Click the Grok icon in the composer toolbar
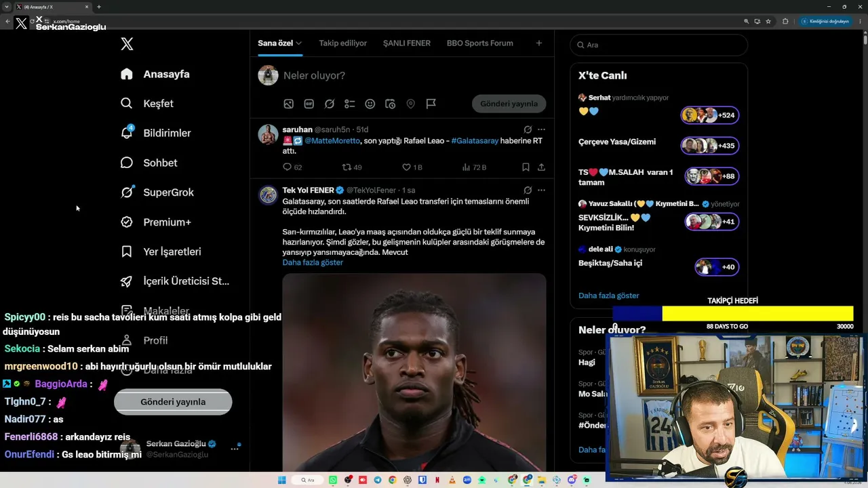The width and height of the screenshot is (868, 488). point(330,104)
